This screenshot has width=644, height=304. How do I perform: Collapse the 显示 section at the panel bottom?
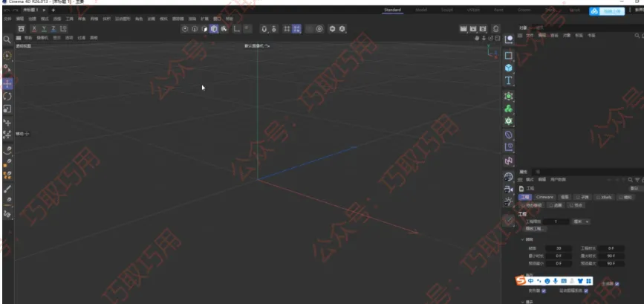[x=522, y=302]
